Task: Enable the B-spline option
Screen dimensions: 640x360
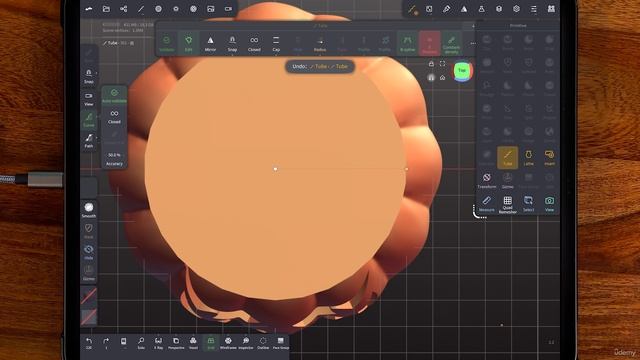Action: (x=407, y=43)
